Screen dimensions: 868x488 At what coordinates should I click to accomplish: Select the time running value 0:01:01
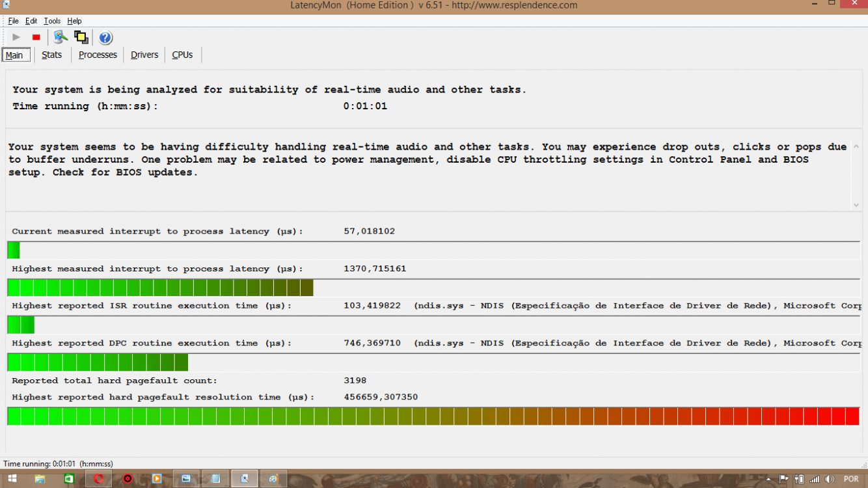coord(366,106)
